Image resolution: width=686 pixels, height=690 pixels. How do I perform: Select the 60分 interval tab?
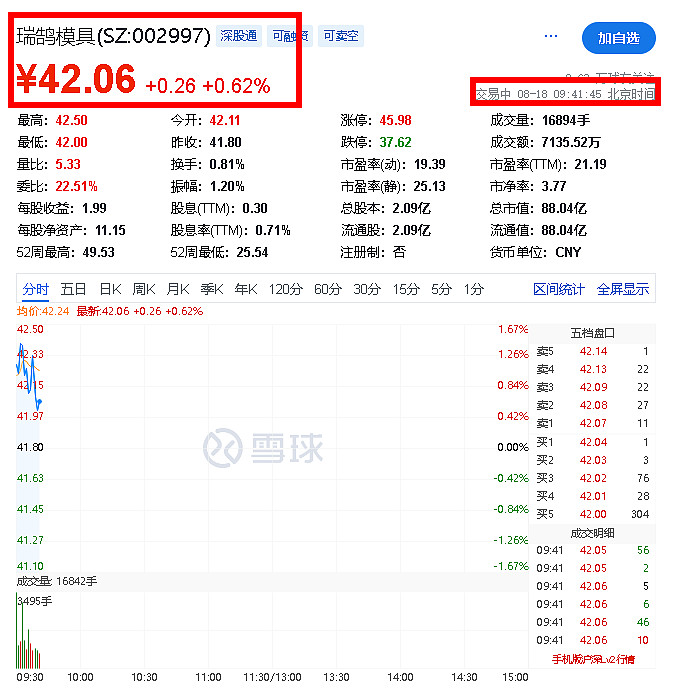[328, 289]
